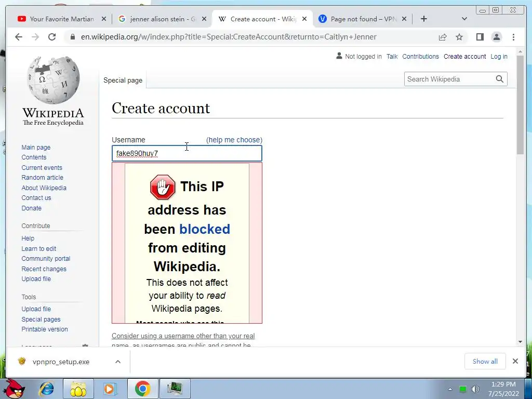Click the Log in link
This screenshot has width=532, height=399.
[x=499, y=56]
